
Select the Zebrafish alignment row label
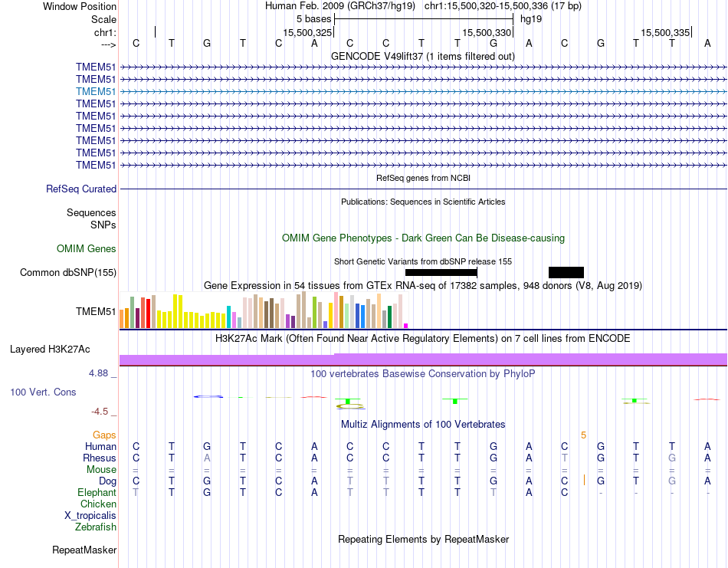pyautogui.click(x=96, y=527)
